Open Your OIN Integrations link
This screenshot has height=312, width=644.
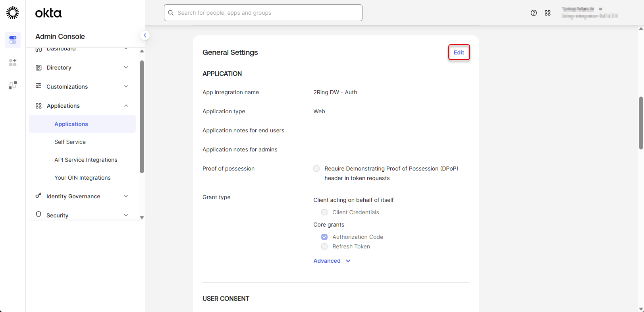[82, 178]
